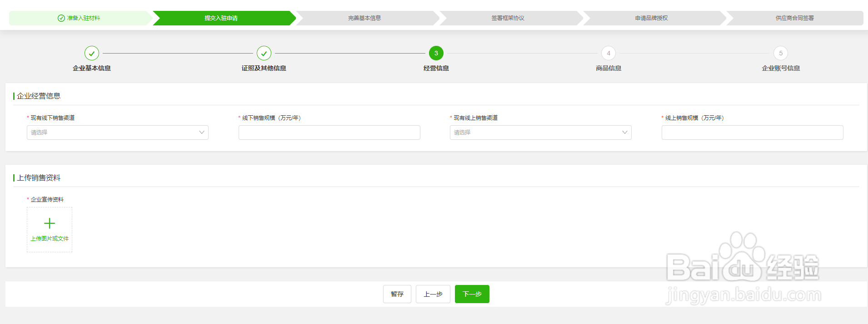Viewport: 868px width, 324px height.
Task: Click the 商品信息 step label
Action: tap(609, 68)
